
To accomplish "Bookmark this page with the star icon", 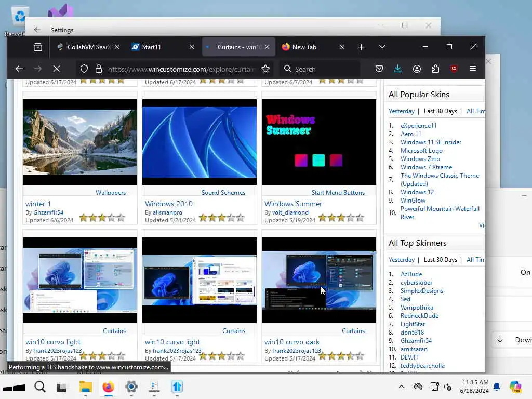I will click(x=265, y=69).
